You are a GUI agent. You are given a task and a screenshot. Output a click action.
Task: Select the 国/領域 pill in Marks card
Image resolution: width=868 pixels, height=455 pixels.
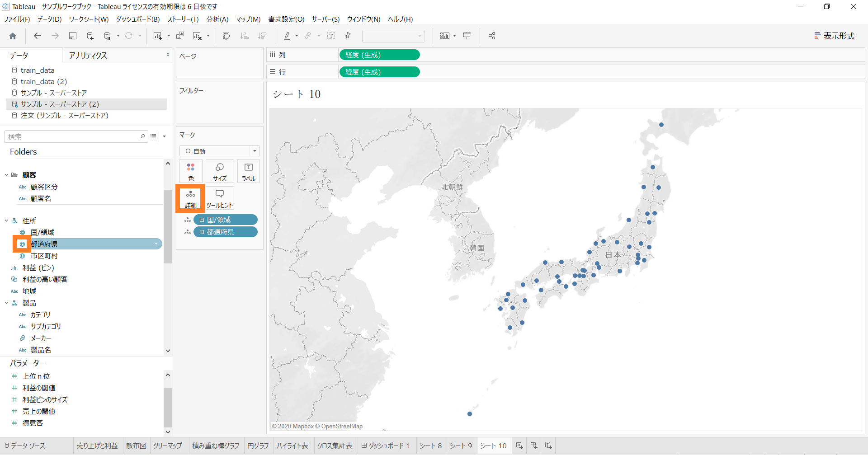226,220
